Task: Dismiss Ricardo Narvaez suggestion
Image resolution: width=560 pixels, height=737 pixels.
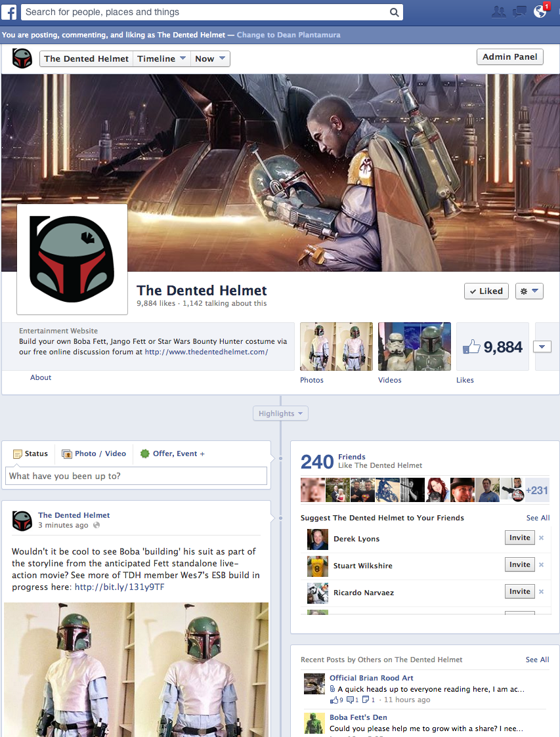Action: click(541, 592)
